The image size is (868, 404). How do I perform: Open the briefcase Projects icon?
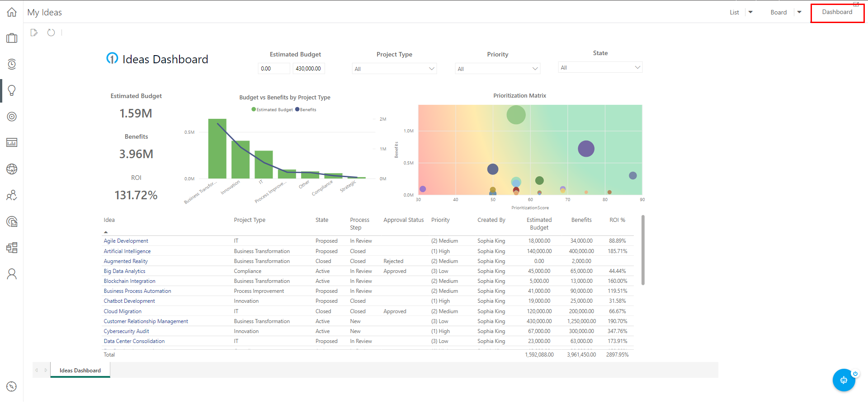[12, 38]
